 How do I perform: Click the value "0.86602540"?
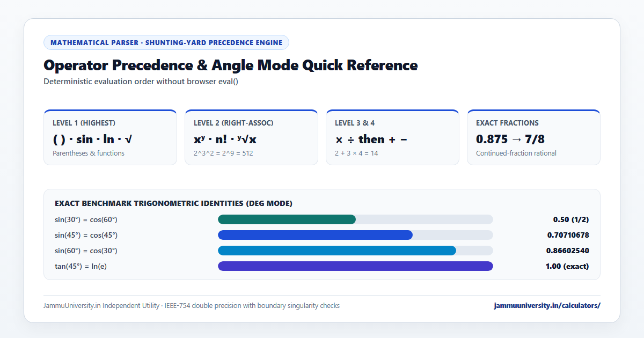point(568,251)
